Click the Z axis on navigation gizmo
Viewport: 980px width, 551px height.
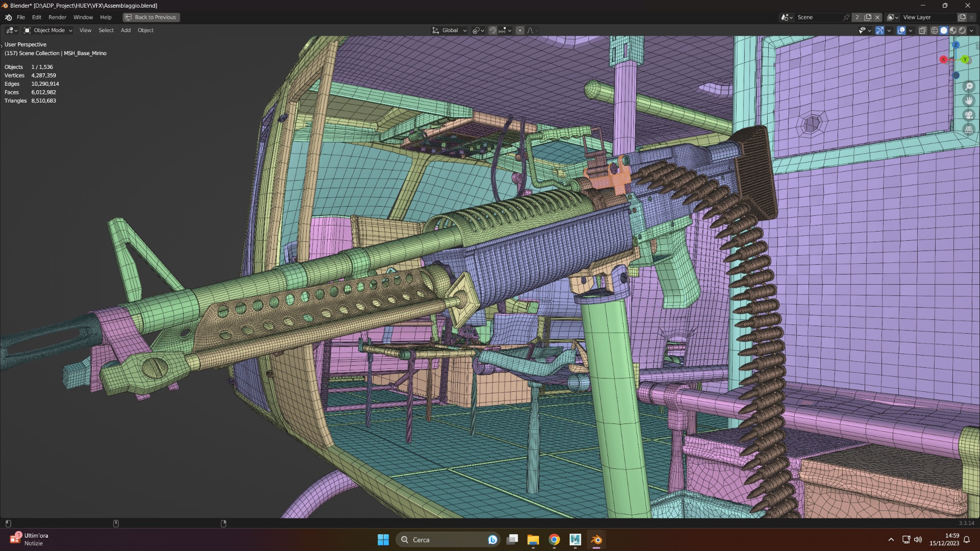[956, 45]
